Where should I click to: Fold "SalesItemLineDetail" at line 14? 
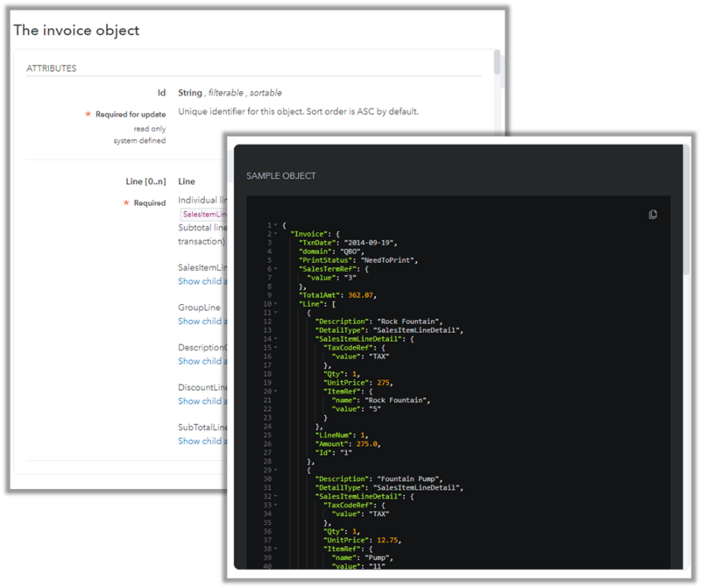pyautogui.click(x=275, y=338)
